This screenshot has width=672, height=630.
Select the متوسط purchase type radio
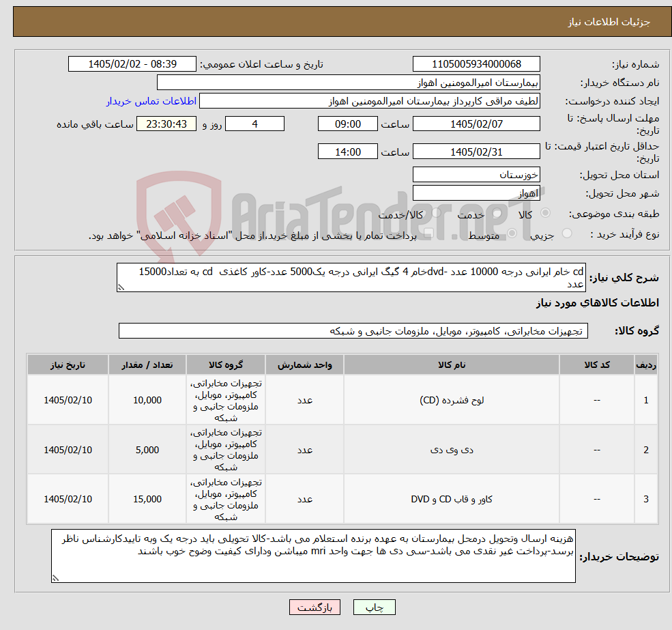(512, 233)
